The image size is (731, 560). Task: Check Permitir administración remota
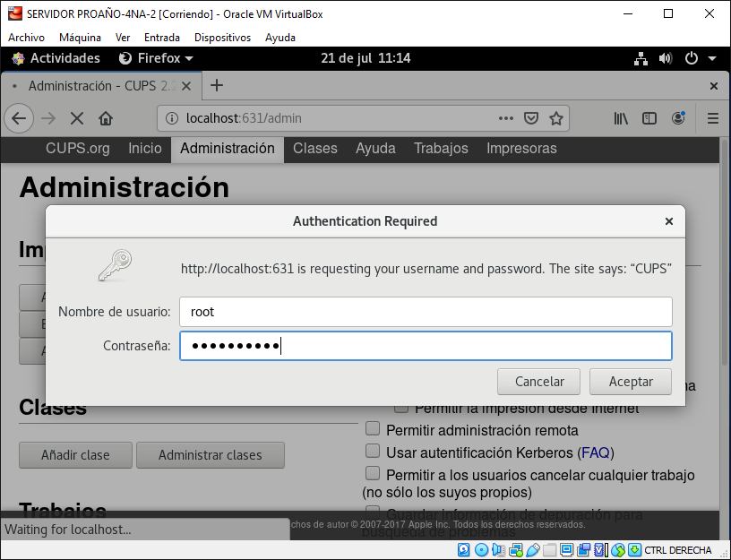click(373, 428)
